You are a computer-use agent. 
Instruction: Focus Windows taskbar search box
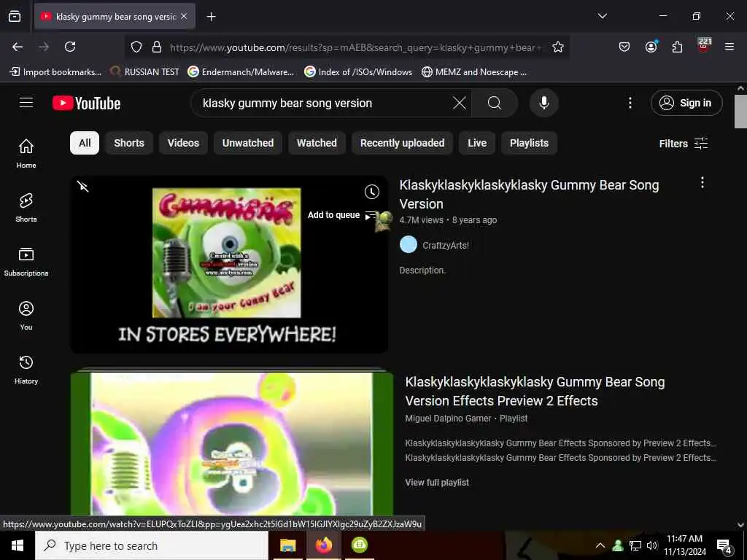click(x=152, y=545)
